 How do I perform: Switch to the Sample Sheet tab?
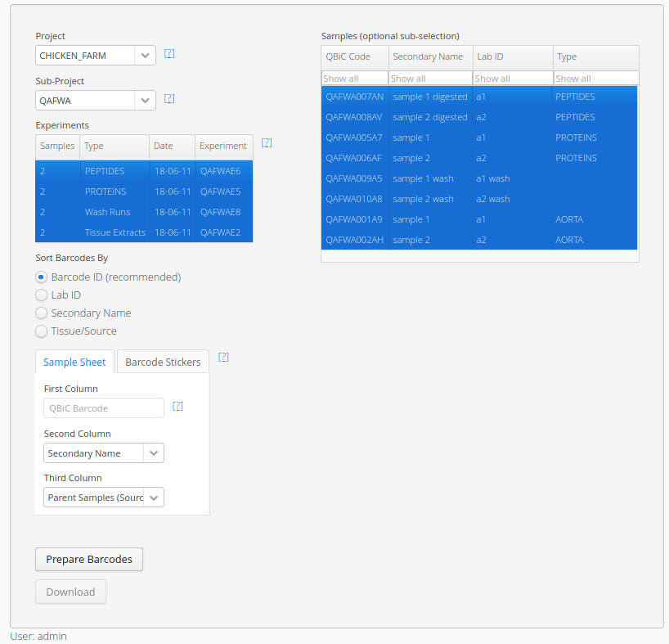[74, 362]
